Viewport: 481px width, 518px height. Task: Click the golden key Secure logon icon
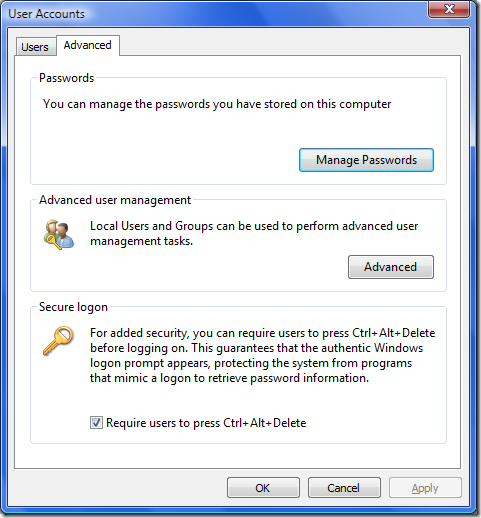pos(58,341)
